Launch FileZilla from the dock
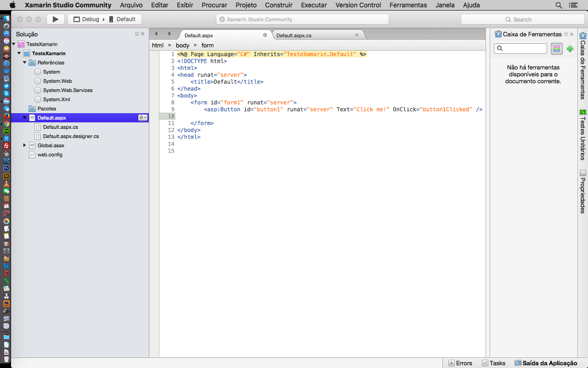The height and width of the screenshot is (368, 588). coord(6,146)
